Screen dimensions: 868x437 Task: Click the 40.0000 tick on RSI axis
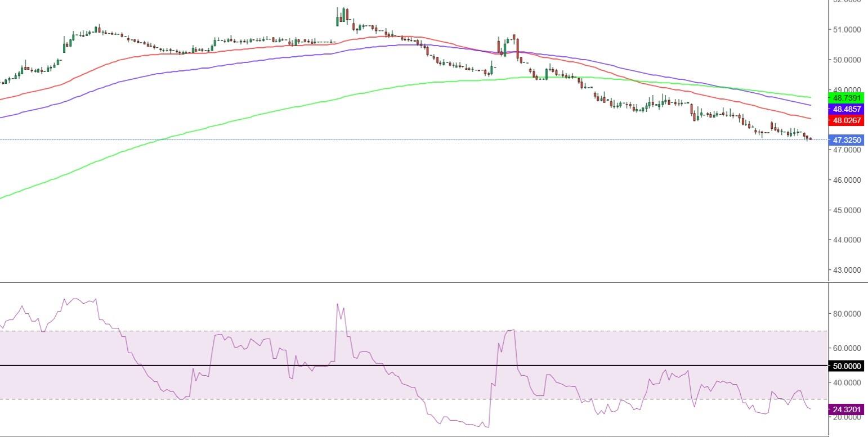point(847,383)
